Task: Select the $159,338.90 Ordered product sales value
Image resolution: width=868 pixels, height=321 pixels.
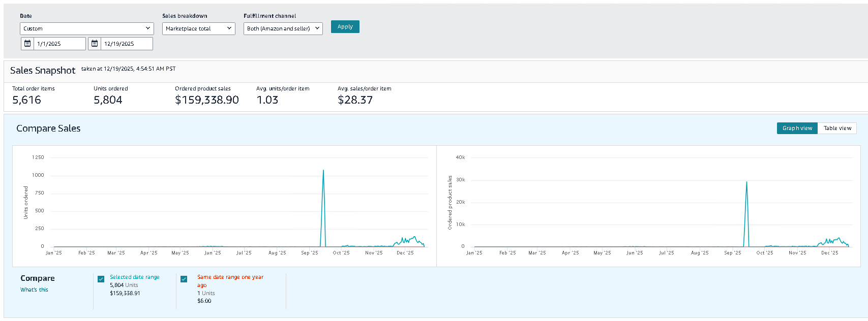Action: (207, 100)
